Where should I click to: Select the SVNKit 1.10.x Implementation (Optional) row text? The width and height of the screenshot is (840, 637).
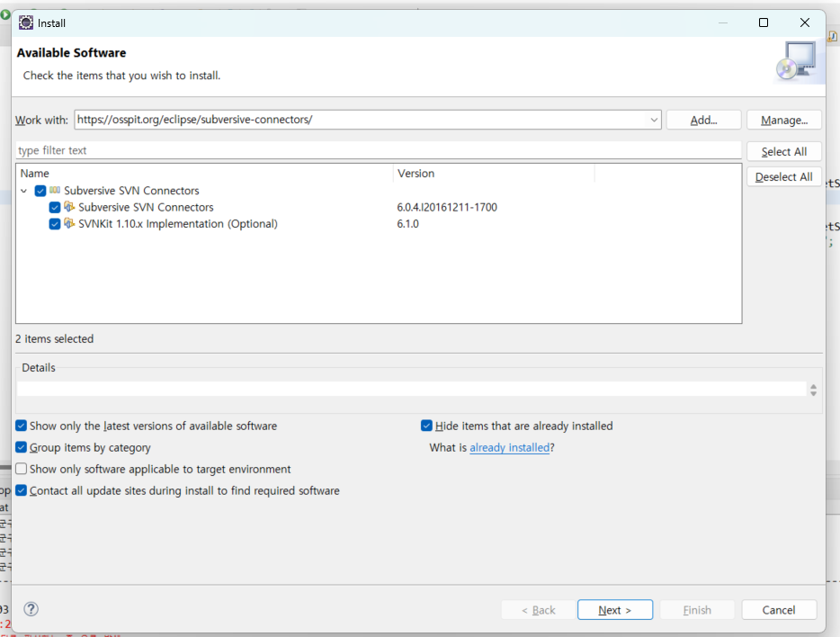178,224
